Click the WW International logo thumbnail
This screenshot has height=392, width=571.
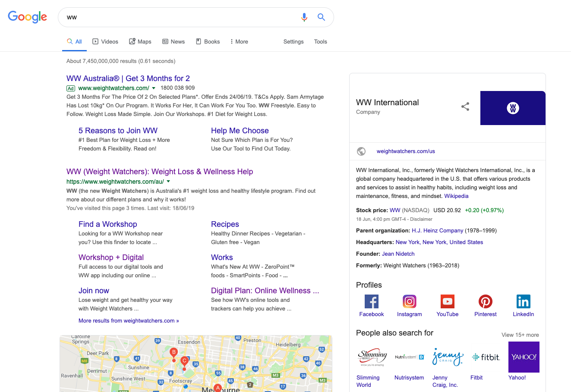click(513, 108)
